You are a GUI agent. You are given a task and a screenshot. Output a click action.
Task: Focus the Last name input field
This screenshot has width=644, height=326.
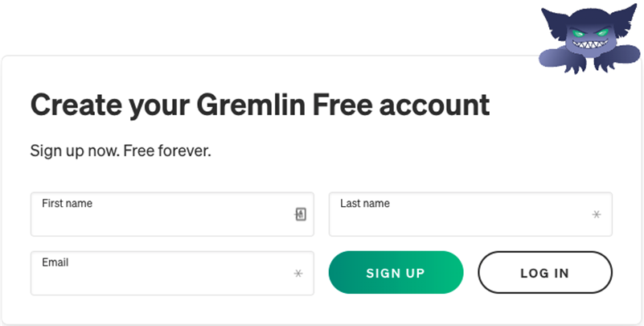point(470,214)
